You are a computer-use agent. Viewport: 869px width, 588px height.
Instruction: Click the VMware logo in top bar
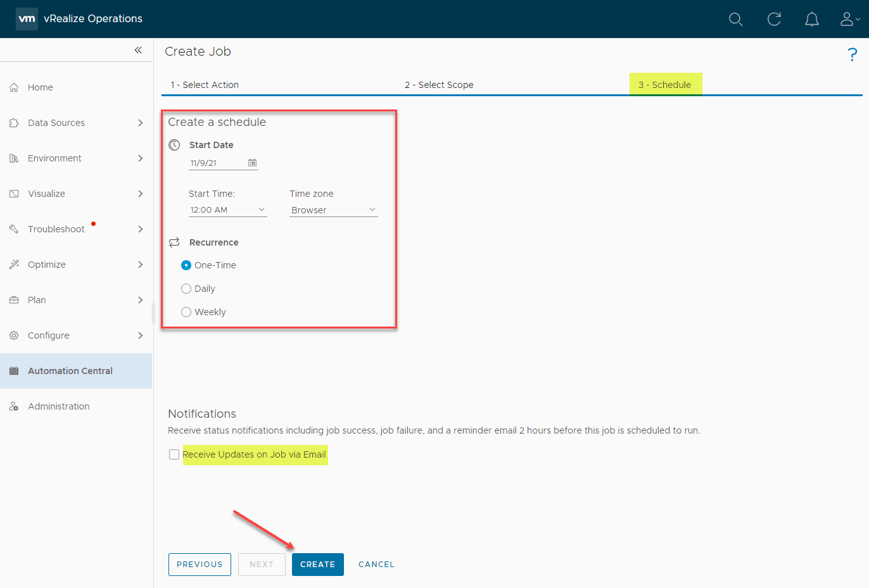point(27,19)
